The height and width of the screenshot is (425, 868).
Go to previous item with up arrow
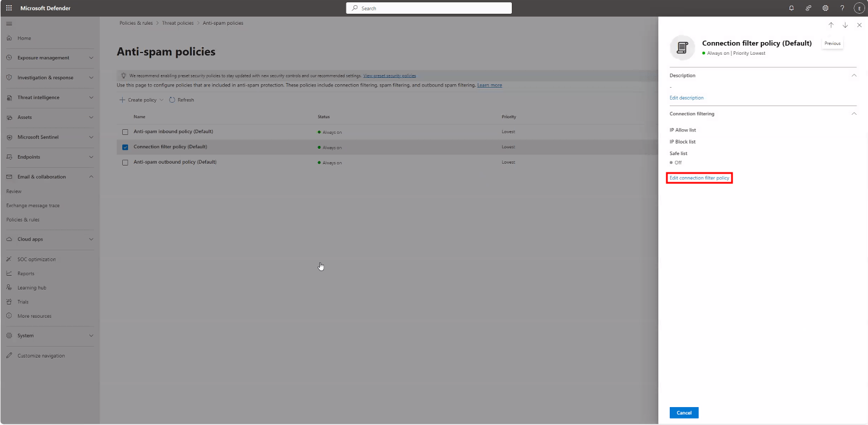(831, 25)
